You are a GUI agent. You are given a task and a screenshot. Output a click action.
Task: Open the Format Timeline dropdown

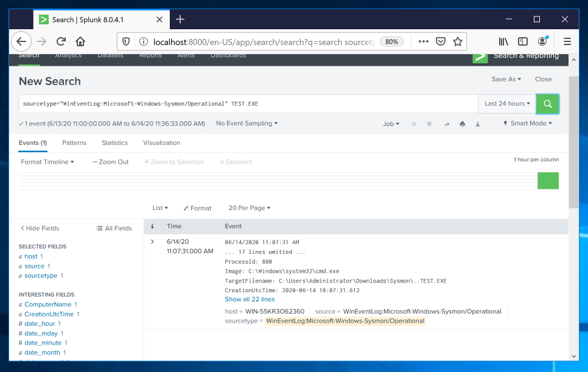coord(47,162)
